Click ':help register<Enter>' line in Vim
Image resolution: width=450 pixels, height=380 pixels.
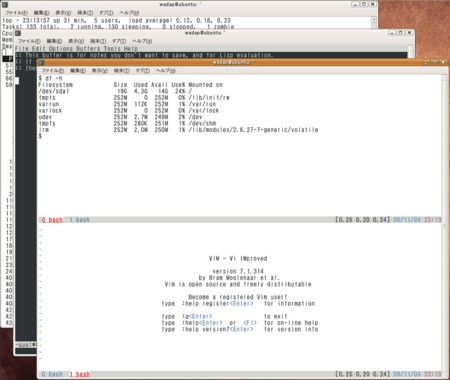click(x=238, y=304)
